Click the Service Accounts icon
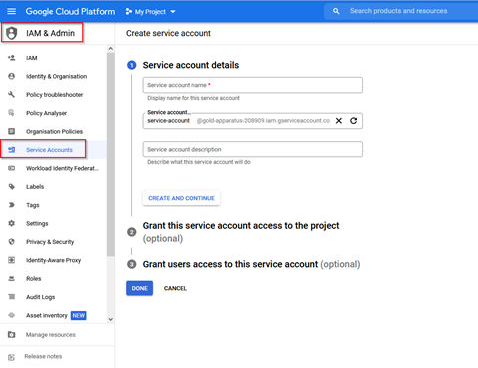This screenshot has width=478, height=368. pyautogui.click(x=12, y=150)
